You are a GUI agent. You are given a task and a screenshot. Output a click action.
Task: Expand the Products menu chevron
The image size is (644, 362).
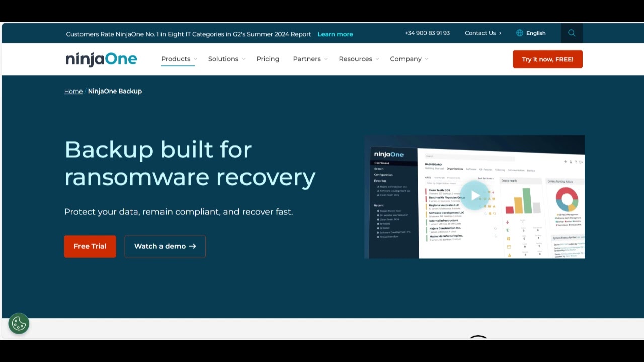point(195,59)
